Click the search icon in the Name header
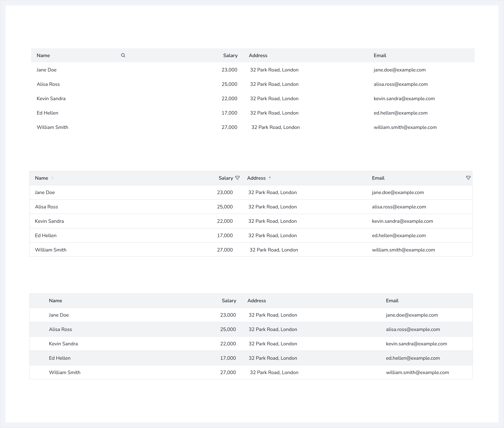 click(x=123, y=55)
